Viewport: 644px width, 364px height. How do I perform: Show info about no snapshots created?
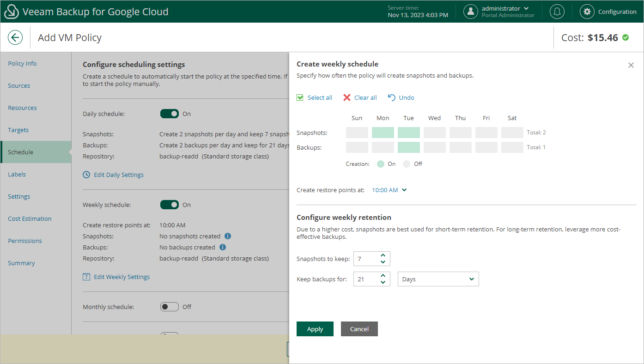[228, 236]
